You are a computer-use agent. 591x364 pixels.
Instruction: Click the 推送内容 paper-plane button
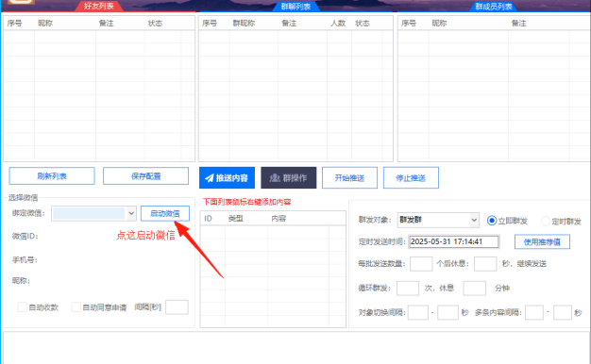[x=227, y=177]
